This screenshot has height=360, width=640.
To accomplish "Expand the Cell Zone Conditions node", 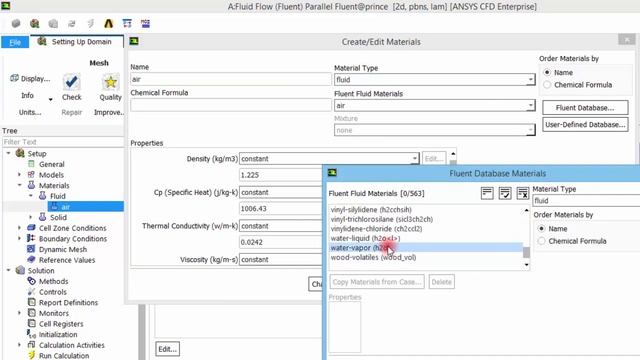I will point(19,228).
